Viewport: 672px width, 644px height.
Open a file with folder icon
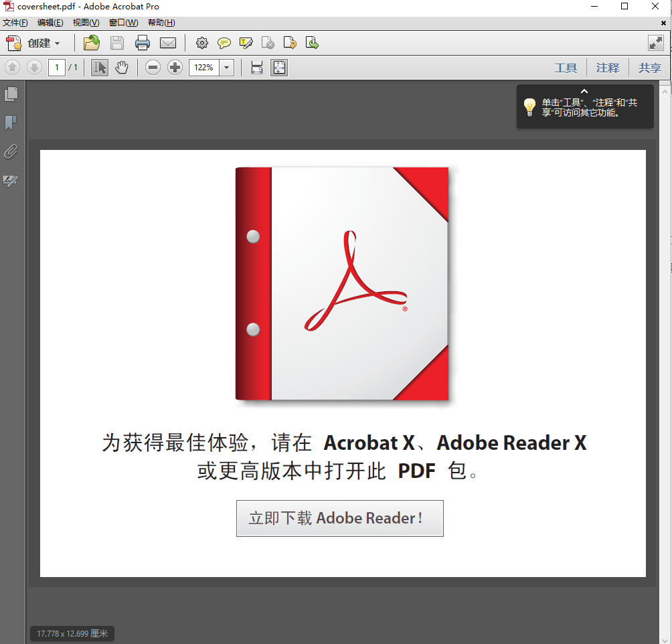click(91, 43)
